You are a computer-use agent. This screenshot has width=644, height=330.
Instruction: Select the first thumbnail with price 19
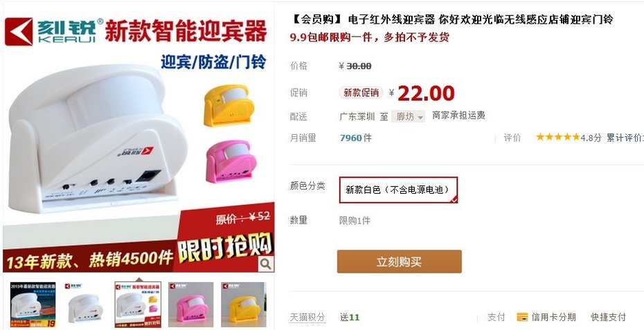coord(33,304)
